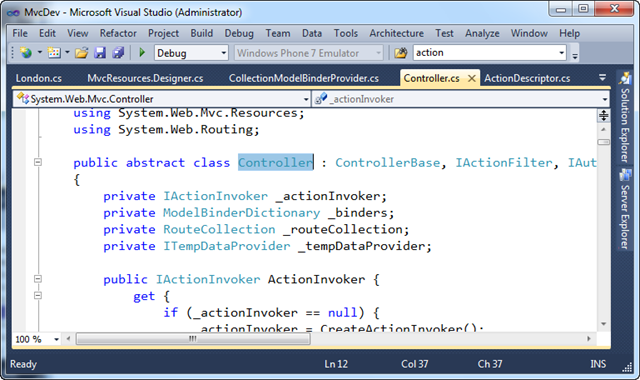Open the Server Explorer side panel
This screenshot has width=640, height=380.
624,209
